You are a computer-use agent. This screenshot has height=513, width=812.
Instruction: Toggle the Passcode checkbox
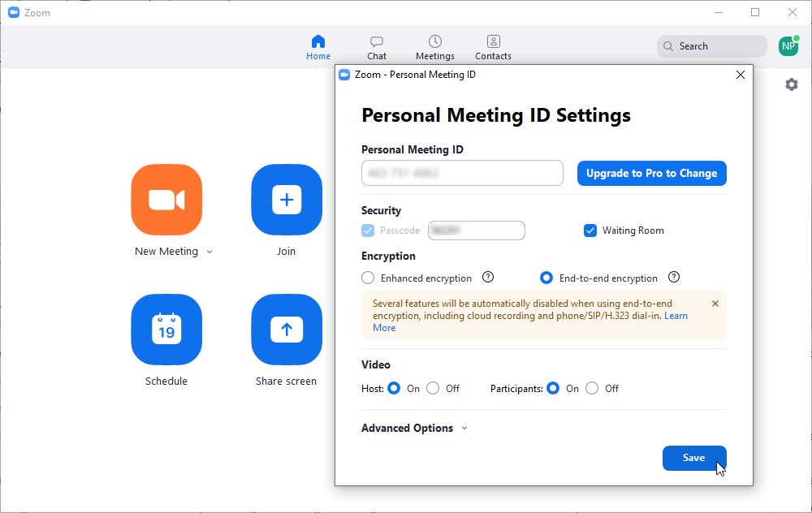pyautogui.click(x=368, y=231)
